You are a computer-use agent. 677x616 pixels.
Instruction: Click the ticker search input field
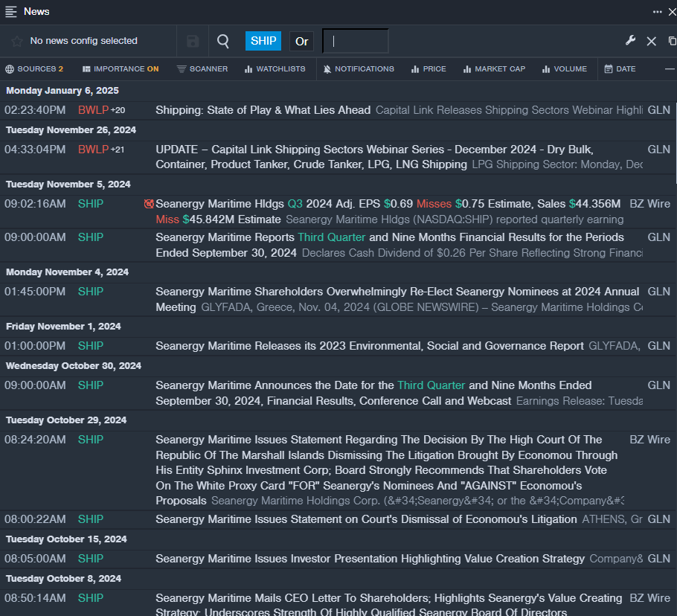coord(356,42)
